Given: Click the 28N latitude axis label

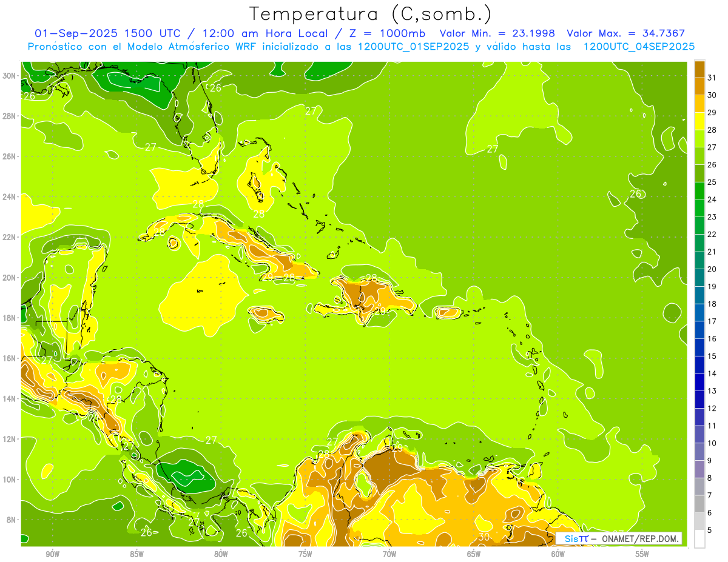Looking at the screenshot, I should click(9, 116).
